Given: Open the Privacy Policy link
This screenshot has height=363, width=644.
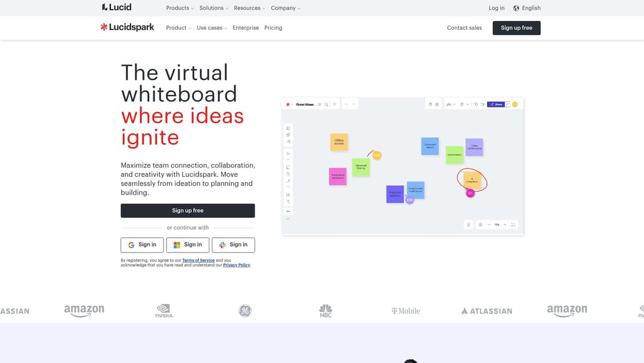Looking at the screenshot, I should point(237,265).
